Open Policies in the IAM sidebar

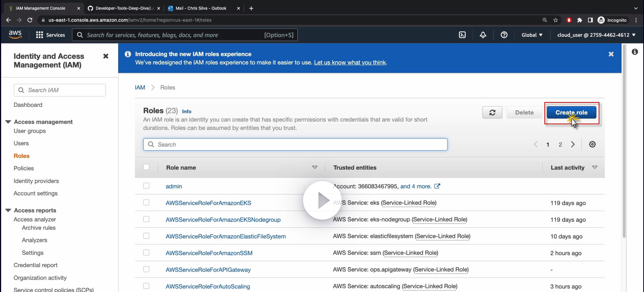pos(24,168)
